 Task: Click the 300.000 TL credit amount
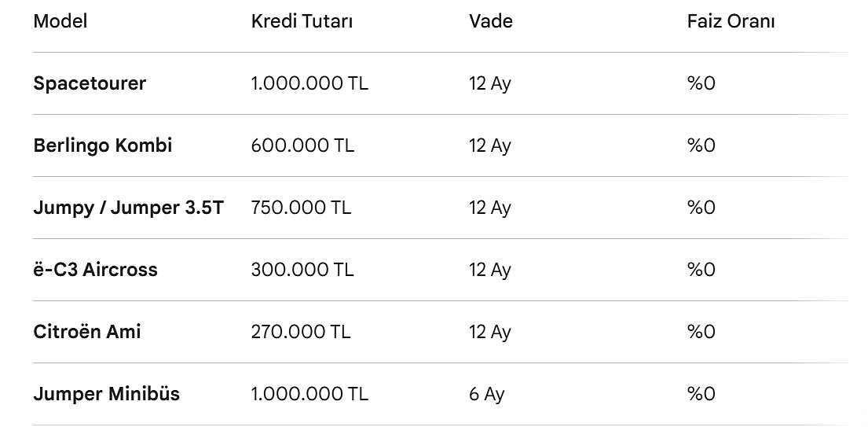302,270
